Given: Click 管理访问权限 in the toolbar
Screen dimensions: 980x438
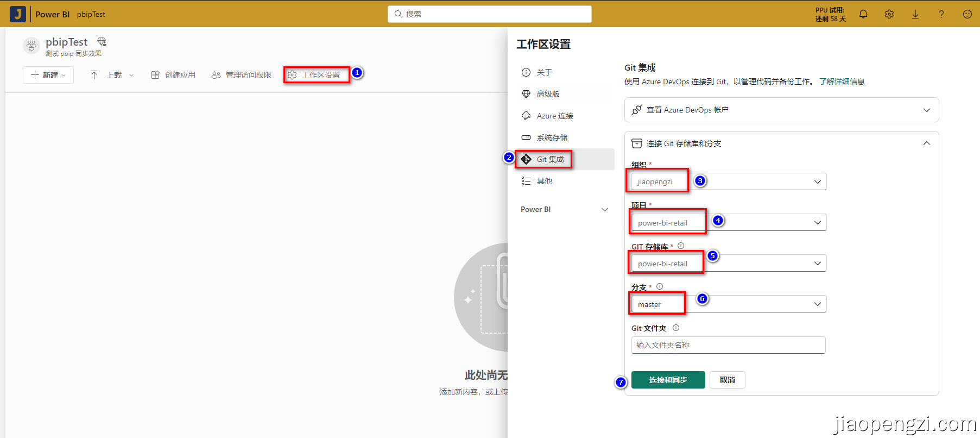Looking at the screenshot, I should [x=241, y=75].
